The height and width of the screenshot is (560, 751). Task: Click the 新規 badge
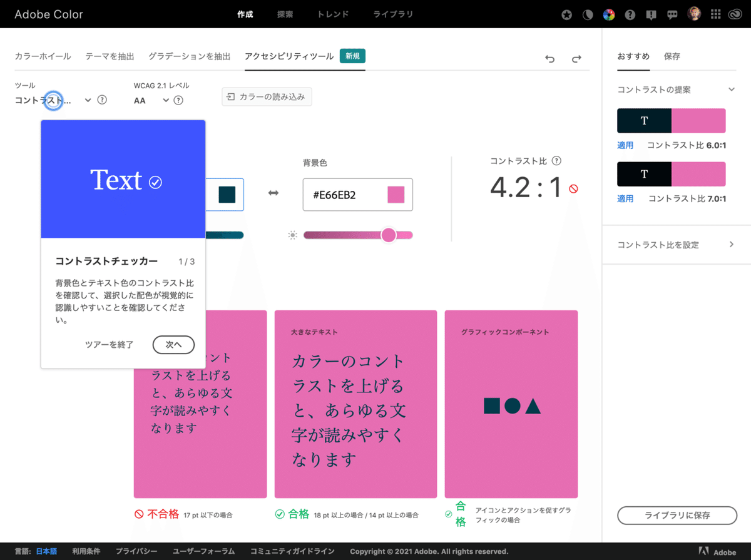click(352, 56)
